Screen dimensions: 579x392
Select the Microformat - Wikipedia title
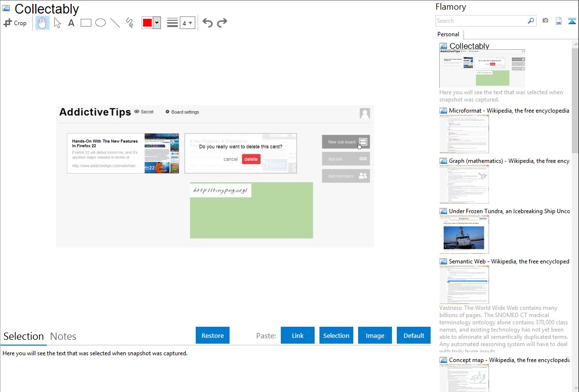(x=509, y=111)
